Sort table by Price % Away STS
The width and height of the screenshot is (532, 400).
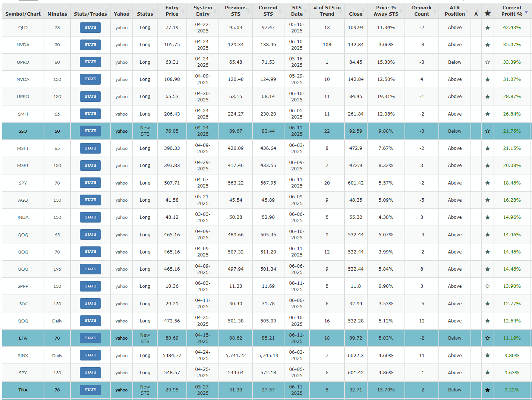pos(386,11)
